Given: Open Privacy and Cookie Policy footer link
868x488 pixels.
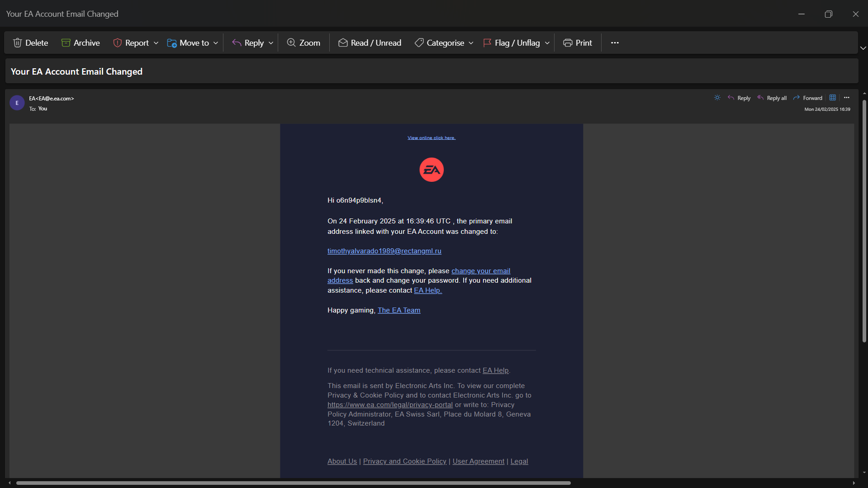Looking at the screenshot, I should [x=404, y=461].
